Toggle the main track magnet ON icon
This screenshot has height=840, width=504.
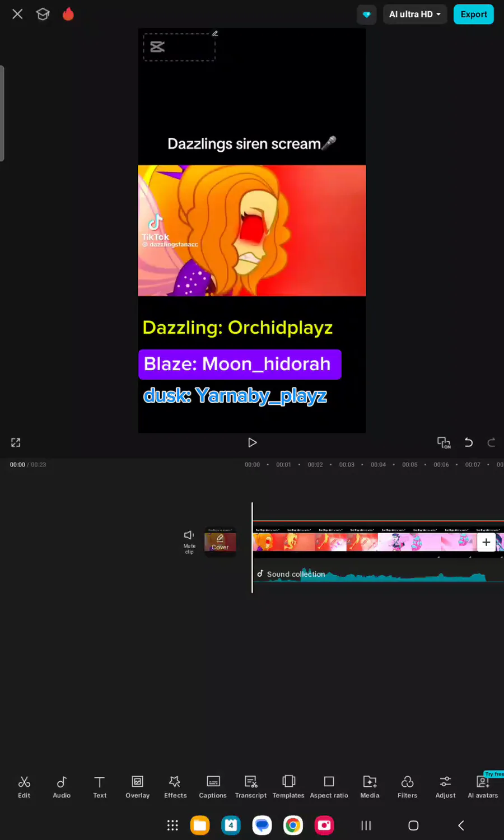click(x=444, y=442)
